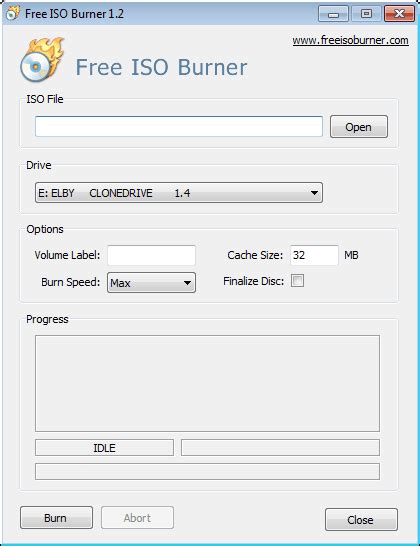Click the title bar app icon
The width and height of the screenshot is (420, 546).
point(13,14)
